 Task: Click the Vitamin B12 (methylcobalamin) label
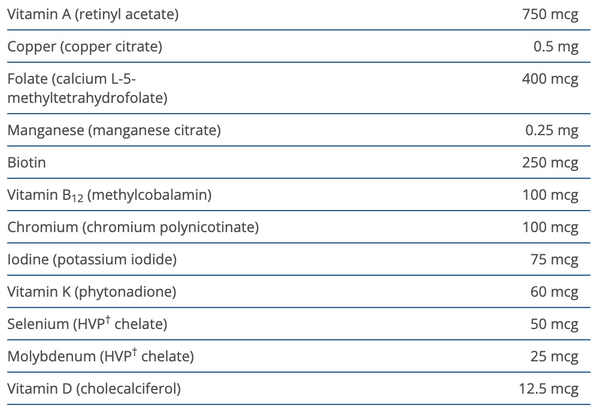coord(108,194)
